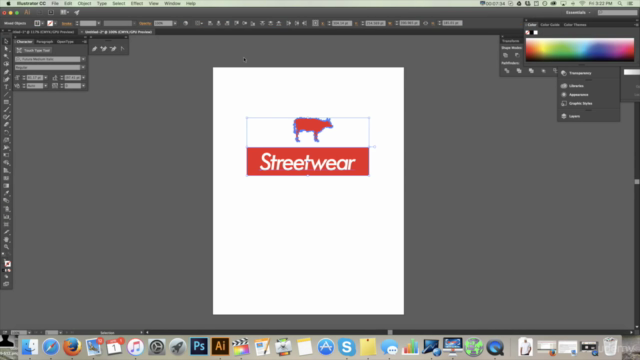Image resolution: width=640 pixels, height=360 pixels.
Task: Select the Pen tool in left toolbar
Action: tap(6, 72)
